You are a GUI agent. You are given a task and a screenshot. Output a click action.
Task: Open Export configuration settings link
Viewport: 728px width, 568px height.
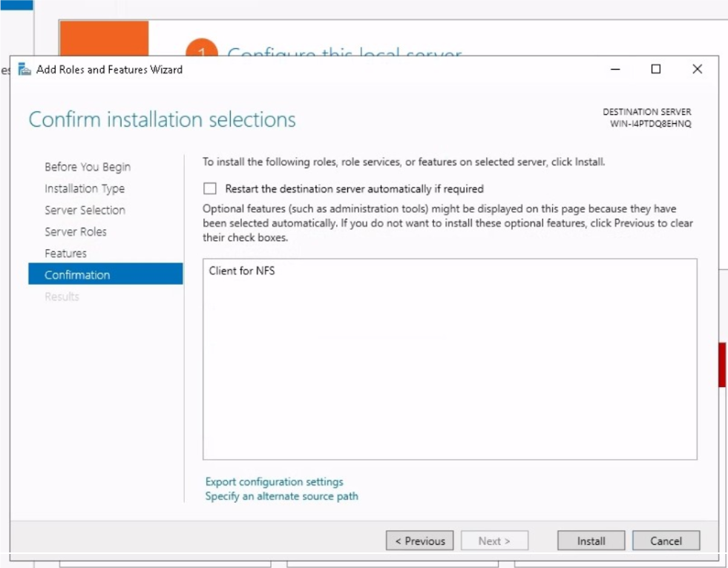point(275,482)
